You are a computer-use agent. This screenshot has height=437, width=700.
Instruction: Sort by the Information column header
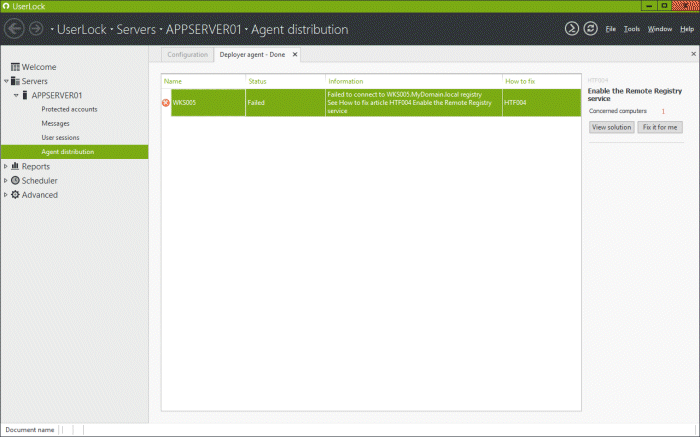click(414, 81)
